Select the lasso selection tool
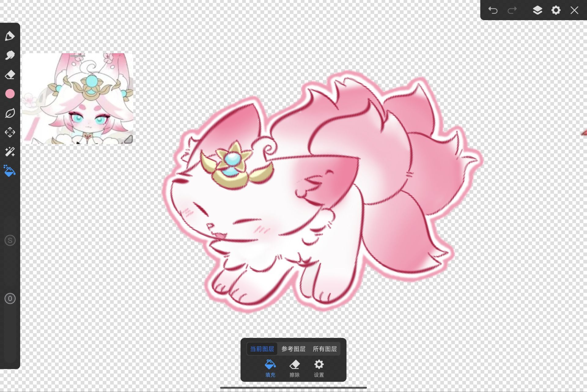Viewport: 587px width, 392px height. (10, 113)
